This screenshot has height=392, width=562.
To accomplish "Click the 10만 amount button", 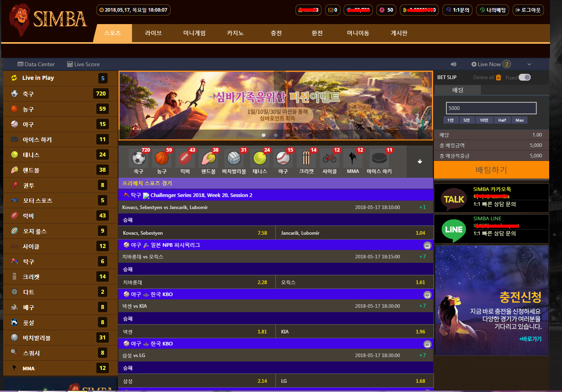I will pos(484,120).
